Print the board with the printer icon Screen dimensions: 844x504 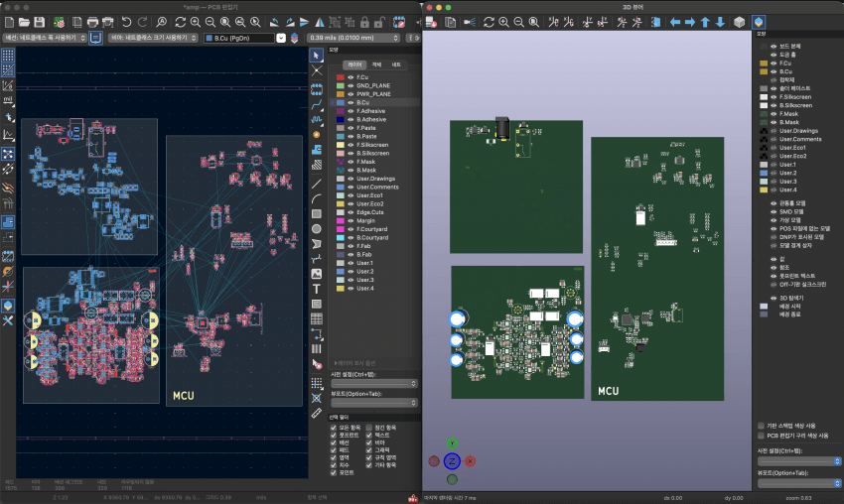tap(92, 22)
